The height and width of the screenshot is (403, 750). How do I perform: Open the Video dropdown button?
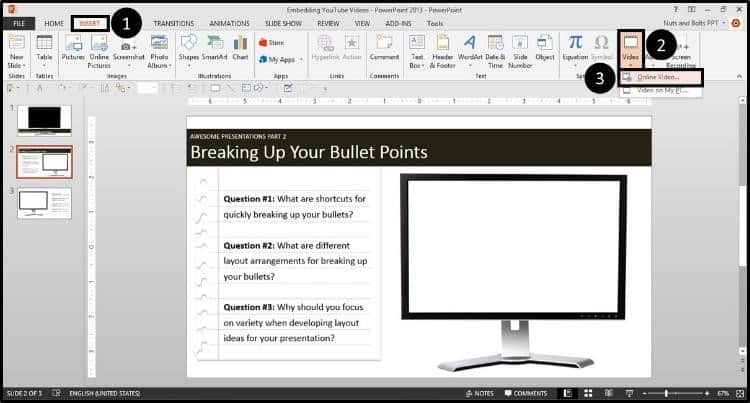pyautogui.click(x=630, y=50)
